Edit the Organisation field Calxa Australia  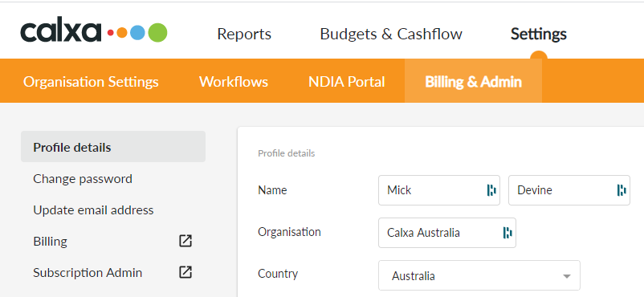446,233
